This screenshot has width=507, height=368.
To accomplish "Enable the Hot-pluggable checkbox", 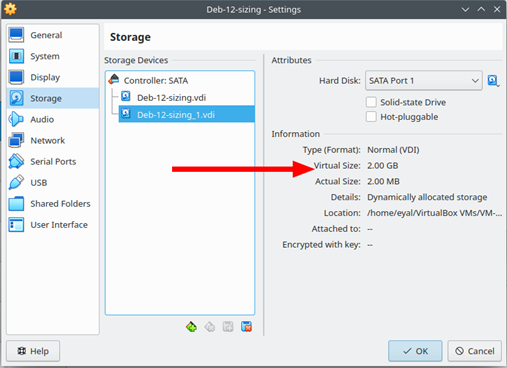I will pos(371,117).
